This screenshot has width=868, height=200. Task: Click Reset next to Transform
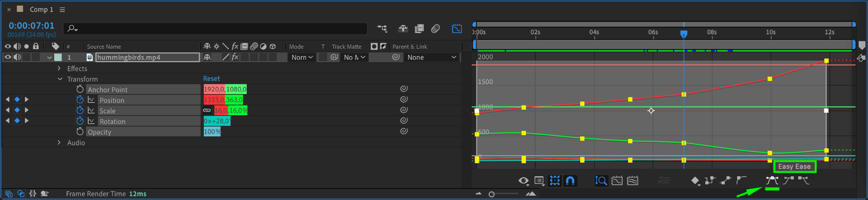pyautogui.click(x=211, y=79)
